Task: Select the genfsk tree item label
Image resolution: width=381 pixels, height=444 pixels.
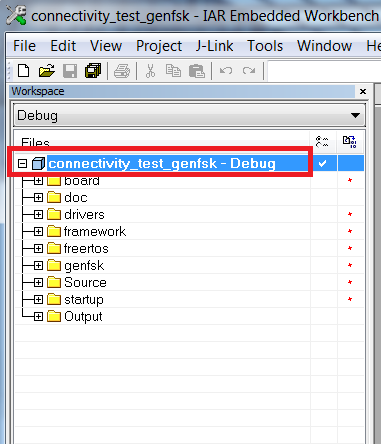Action: coord(84,265)
